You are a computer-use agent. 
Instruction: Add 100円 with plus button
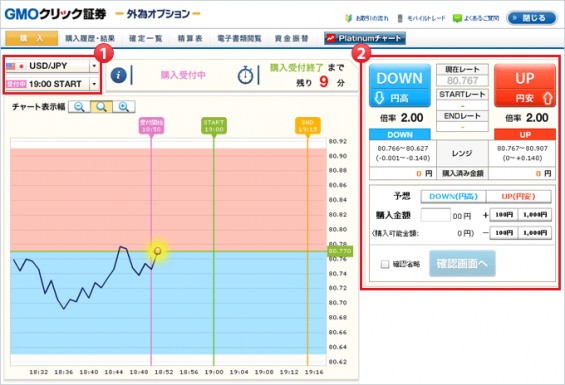(504, 215)
